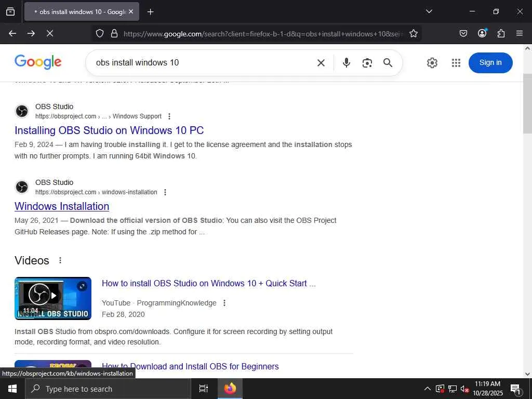Open tray security alert icon
The image size is (532, 399).
click(x=440, y=389)
